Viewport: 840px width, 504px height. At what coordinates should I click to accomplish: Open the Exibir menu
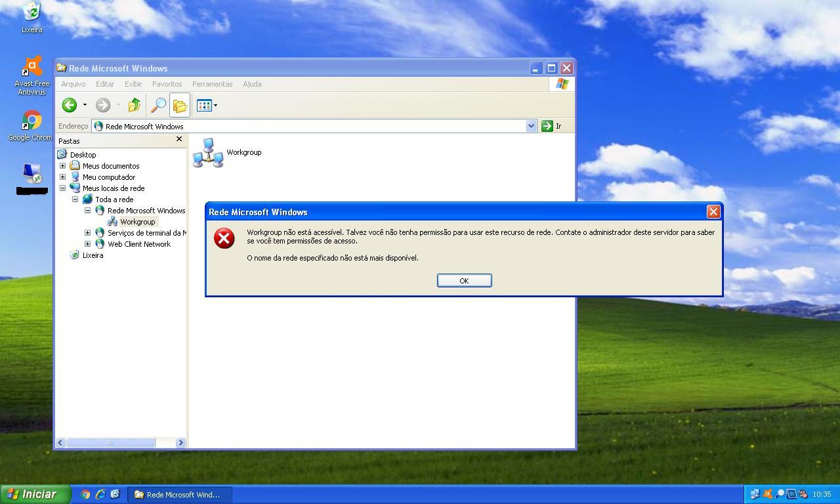tap(133, 84)
